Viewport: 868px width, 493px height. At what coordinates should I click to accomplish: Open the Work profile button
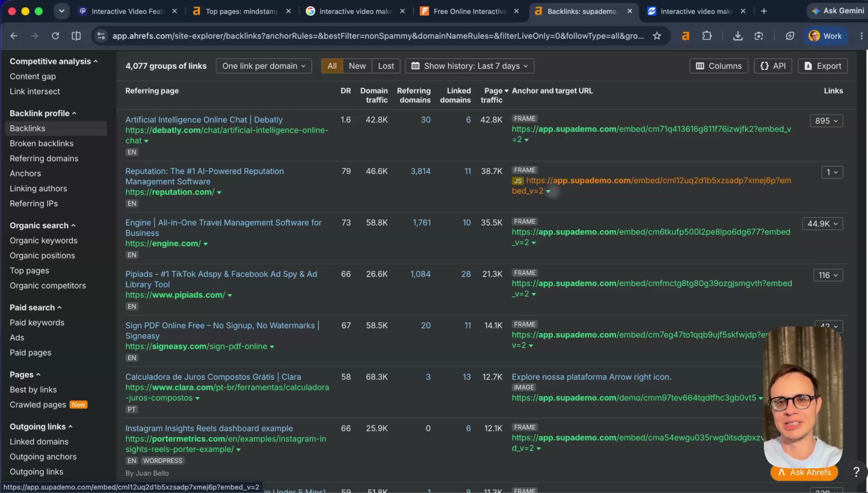(x=826, y=36)
